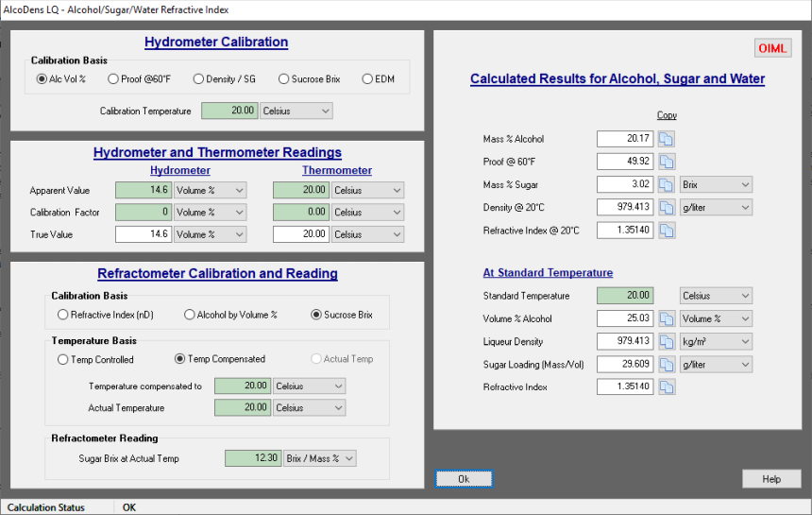Open Apparent Value hydrometer unit dropdown
This screenshot has width=812, height=515.
tap(210, 190)
